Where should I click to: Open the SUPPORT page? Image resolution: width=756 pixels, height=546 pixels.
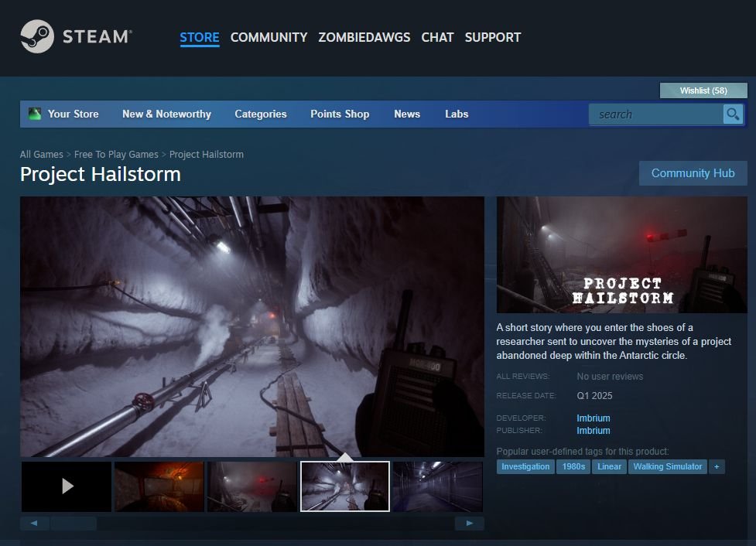click(x=493, y=37)
